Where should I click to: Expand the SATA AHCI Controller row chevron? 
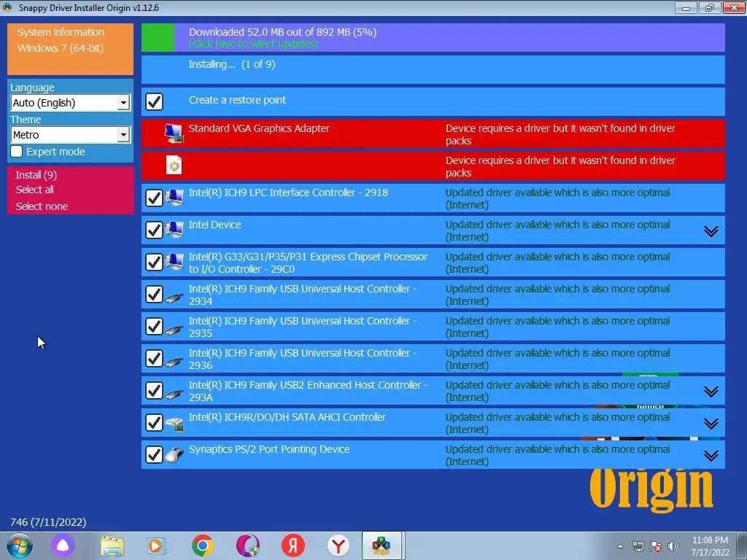click(x=711, y=424)
